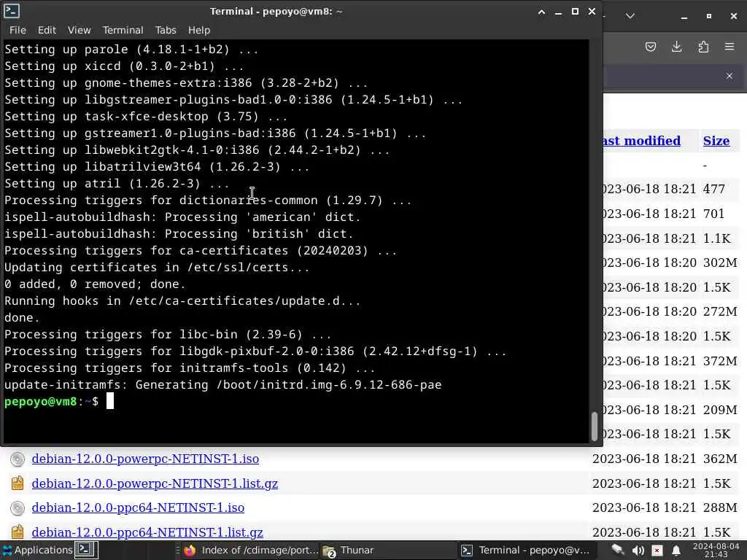Dismiss the Firefox notification bar
Image resolution: width=747 pixels, height=560 pixels.
pyautogui.click(x=729, y=76)
